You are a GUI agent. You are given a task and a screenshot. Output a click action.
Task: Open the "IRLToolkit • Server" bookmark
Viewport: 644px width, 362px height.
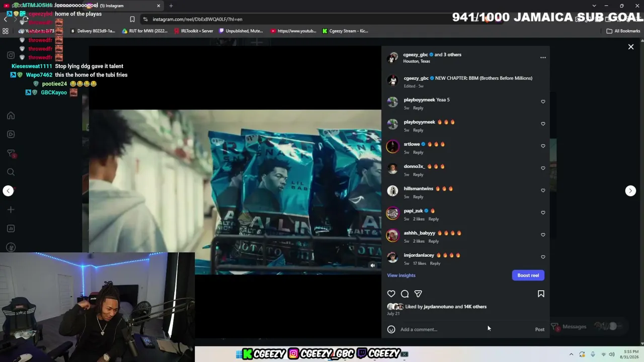point(194,31)
